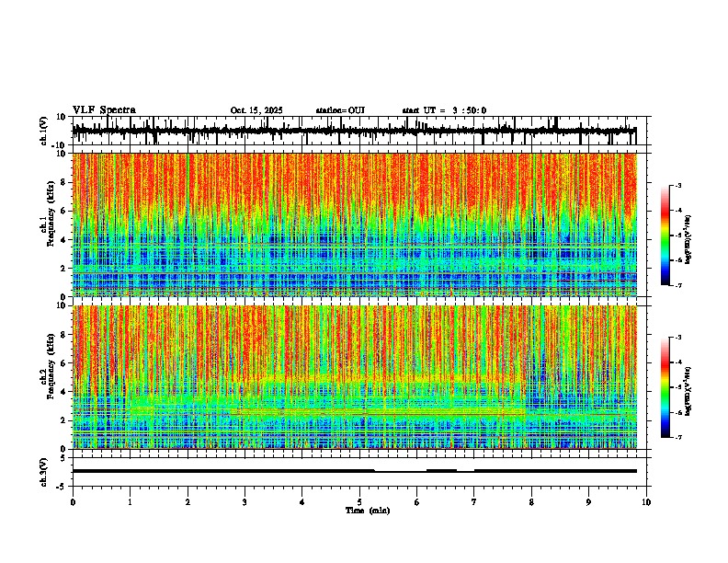Click the date 'Oct. 15, 2025'
This screenshot has width=728, height=563.
[x=256, y=110]
